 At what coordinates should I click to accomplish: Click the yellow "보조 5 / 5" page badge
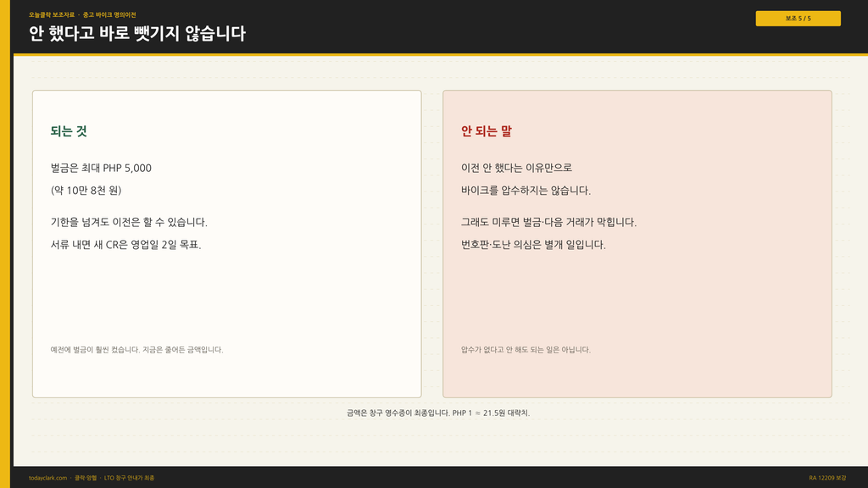[x=798, y=19]
